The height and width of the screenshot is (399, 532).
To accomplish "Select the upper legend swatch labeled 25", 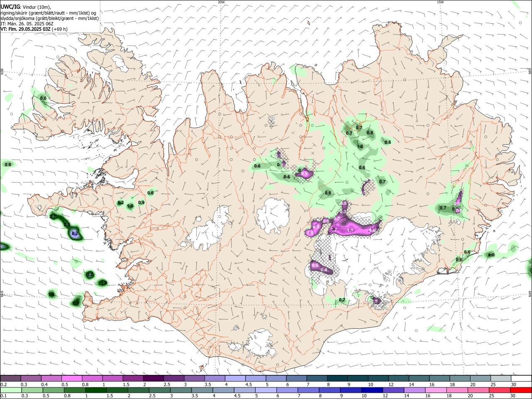I will pos(501,379).
